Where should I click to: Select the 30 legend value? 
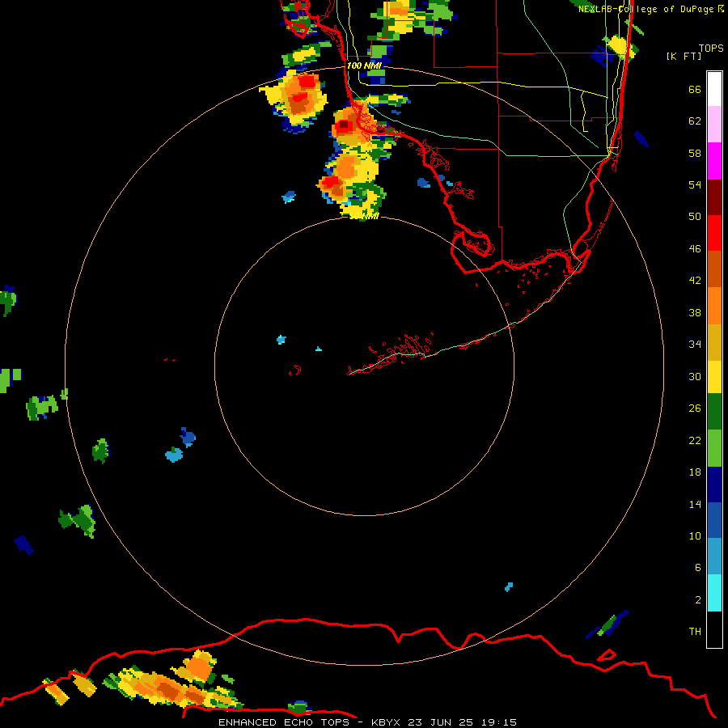click(x=695, y=376)
